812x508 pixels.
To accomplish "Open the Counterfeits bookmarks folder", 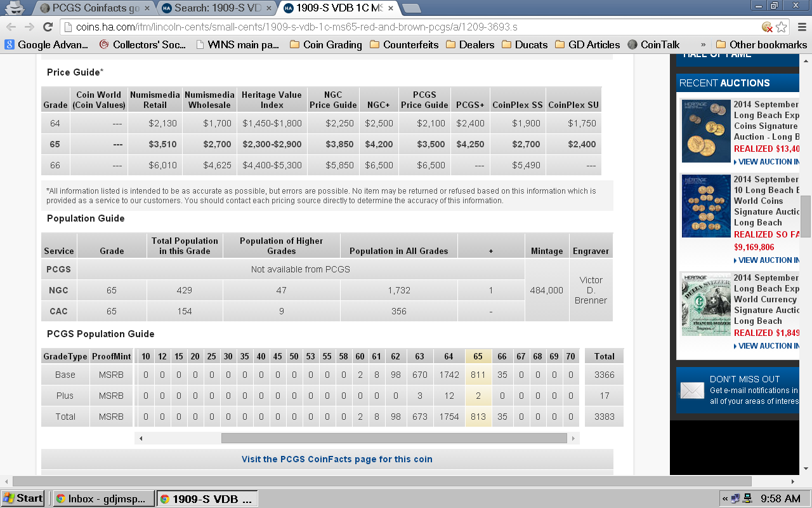I will (403, 44).
